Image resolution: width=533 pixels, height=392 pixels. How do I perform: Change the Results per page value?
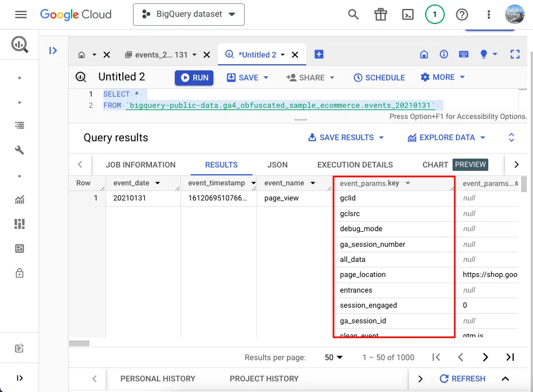333,357
